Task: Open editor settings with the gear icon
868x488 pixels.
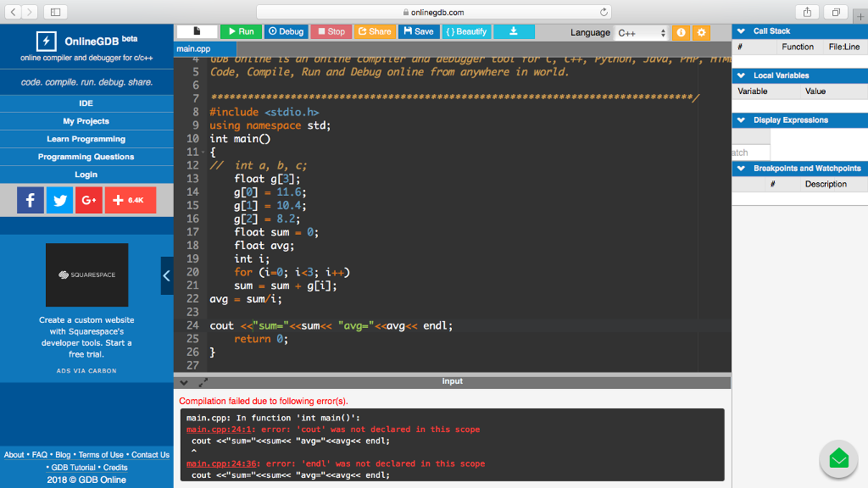Action: [701, 33]
